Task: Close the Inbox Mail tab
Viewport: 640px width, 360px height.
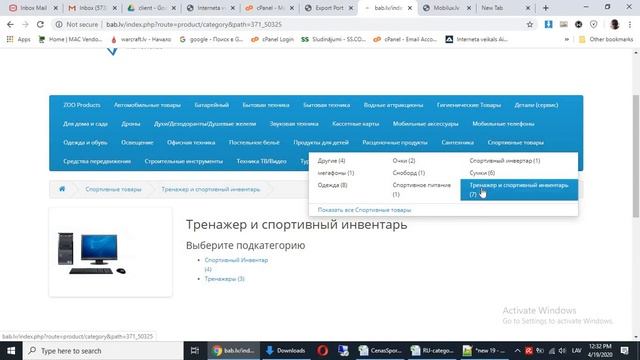Action: (56, 8)
